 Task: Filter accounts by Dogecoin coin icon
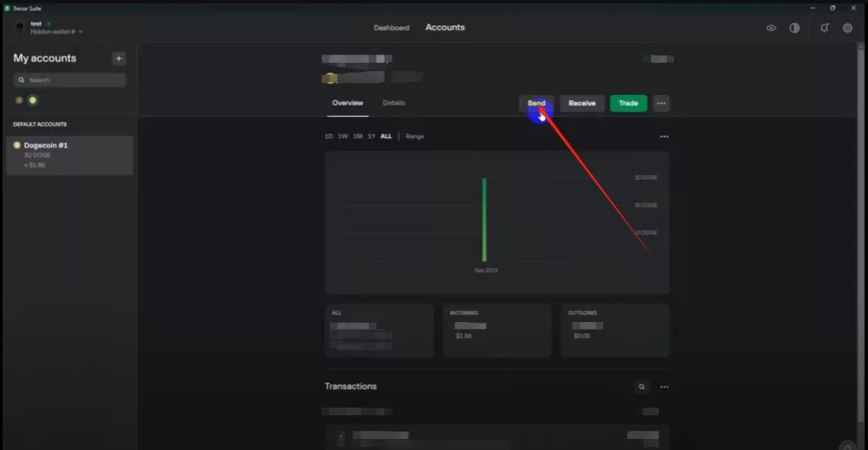click(x=33, y=100)
